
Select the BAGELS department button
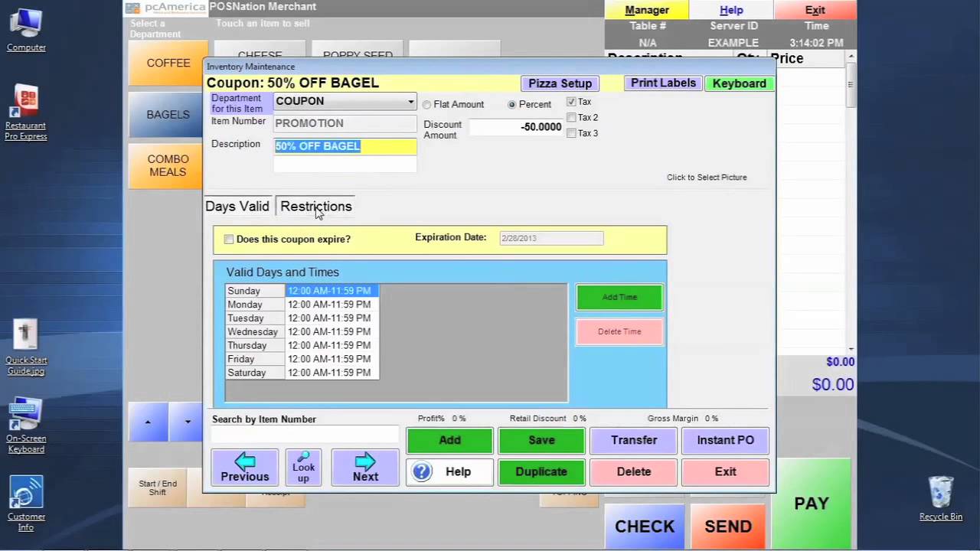pos(168,115)
